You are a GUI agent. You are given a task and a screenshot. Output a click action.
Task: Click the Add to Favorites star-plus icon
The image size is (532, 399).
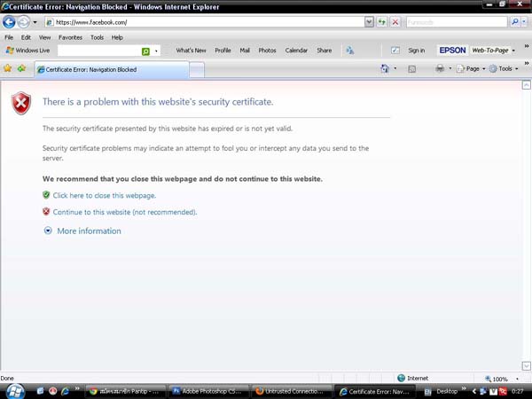click(x=21, y=68)
